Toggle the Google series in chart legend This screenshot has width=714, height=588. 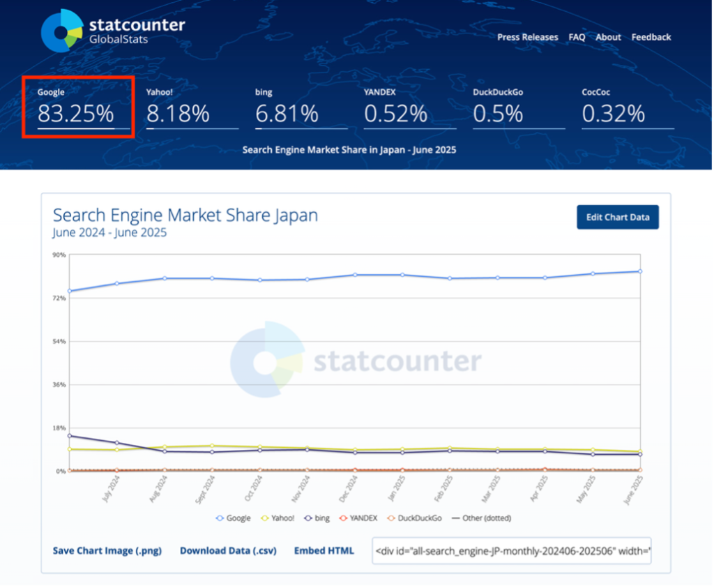(x=234, y=518)
